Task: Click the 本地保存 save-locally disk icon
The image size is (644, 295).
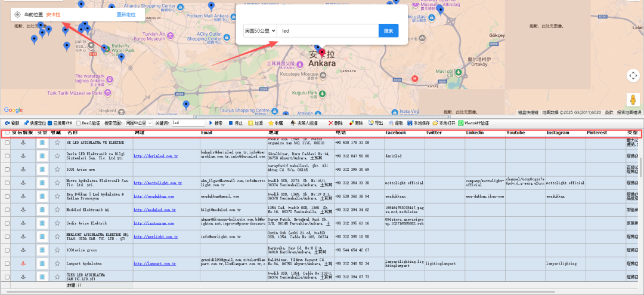Action: (x=410, y=123)
